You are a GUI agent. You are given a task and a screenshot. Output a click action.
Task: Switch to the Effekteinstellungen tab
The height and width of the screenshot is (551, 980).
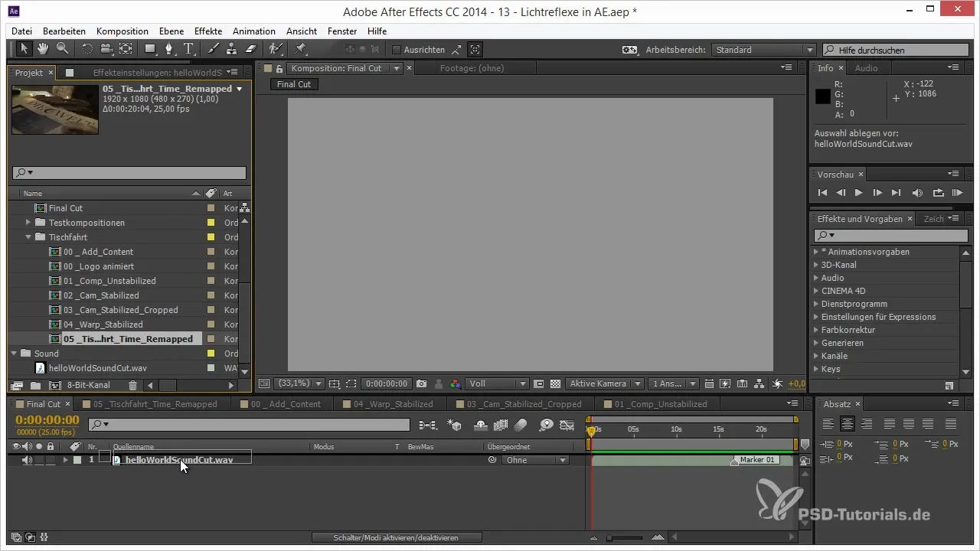(x=157, y=72)
